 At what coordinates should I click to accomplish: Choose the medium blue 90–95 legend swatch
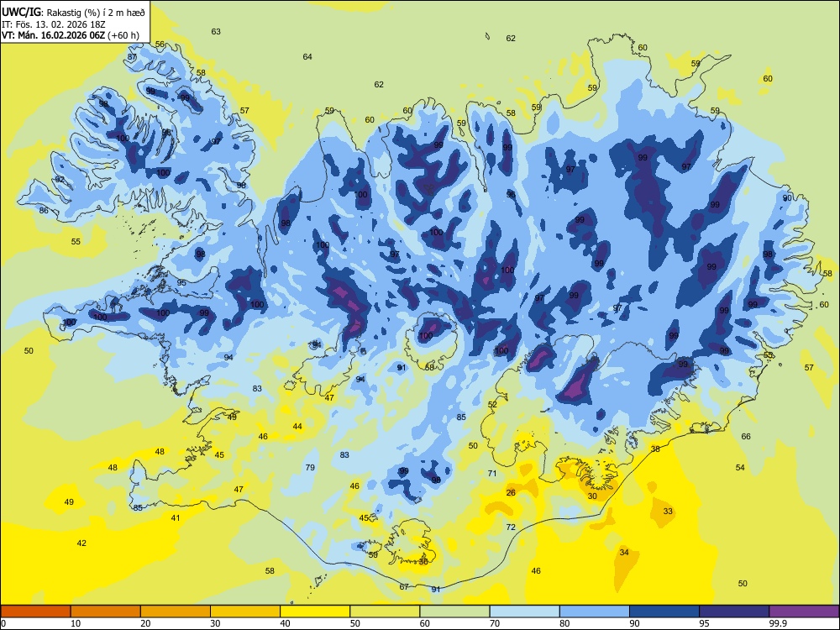tap(664, 612)
